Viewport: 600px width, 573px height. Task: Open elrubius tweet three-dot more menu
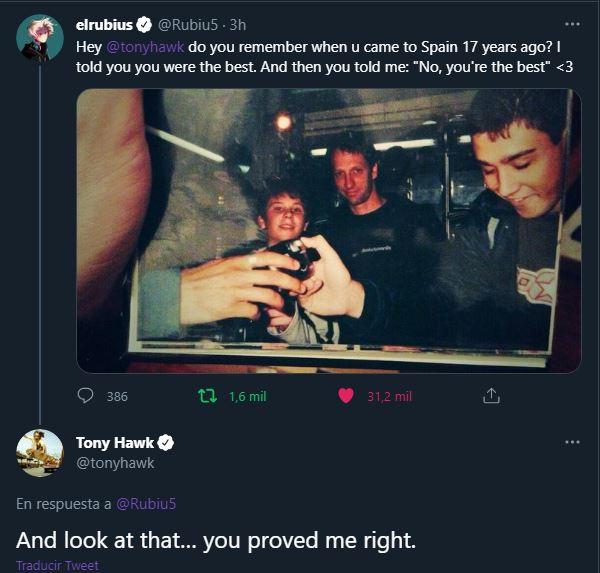[572, 24]
